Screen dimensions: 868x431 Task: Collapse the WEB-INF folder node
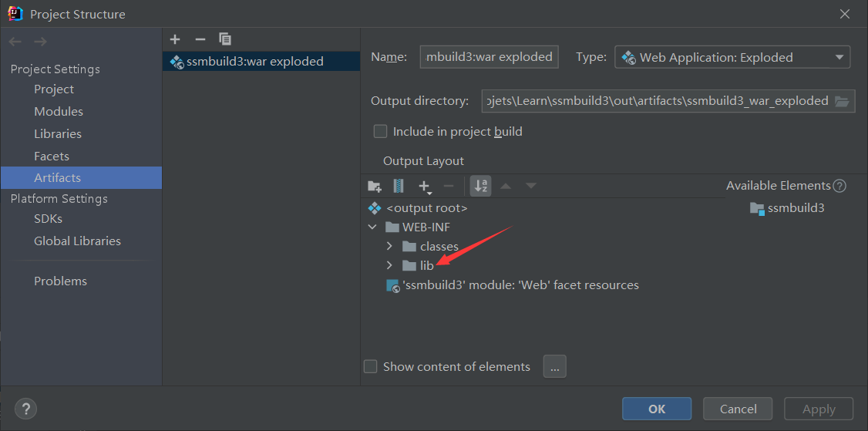click(372, 227)
